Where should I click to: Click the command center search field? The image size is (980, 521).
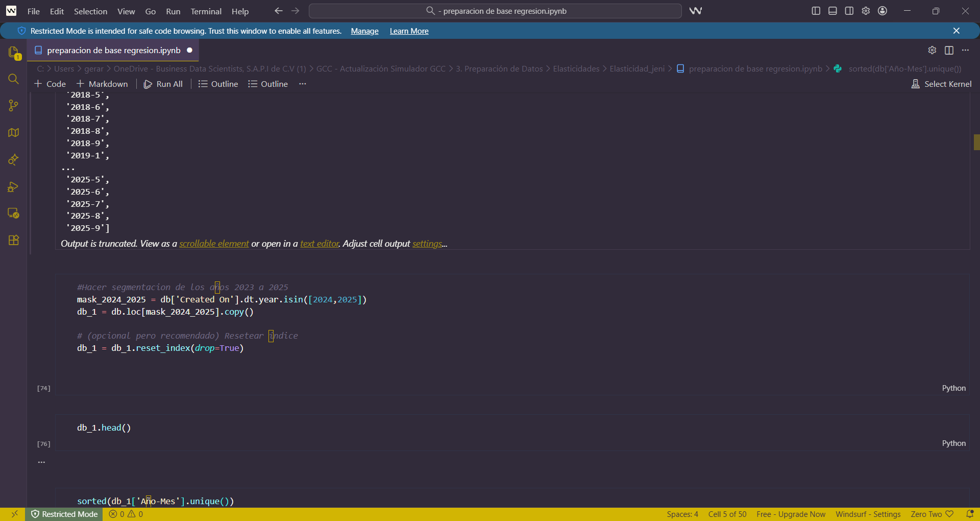pos(495,11)
